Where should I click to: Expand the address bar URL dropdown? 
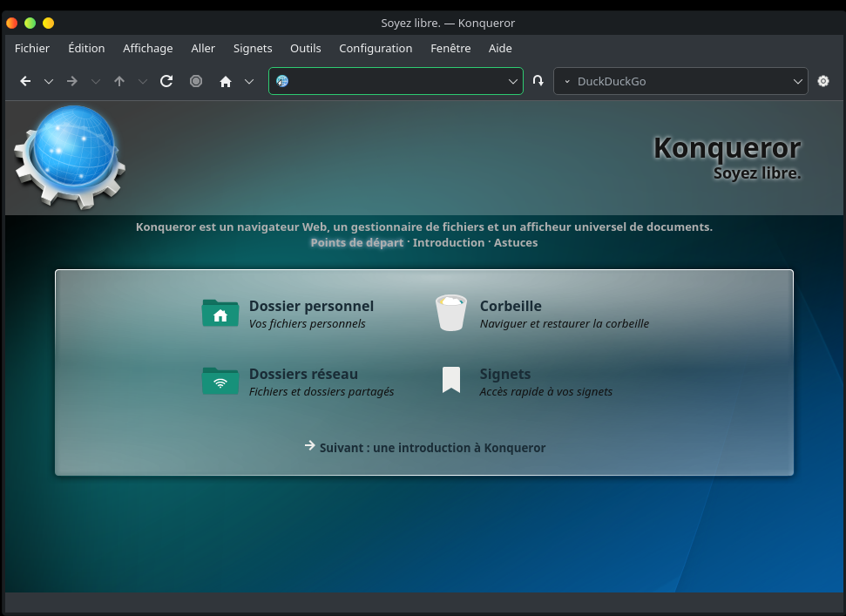point(513,81)
